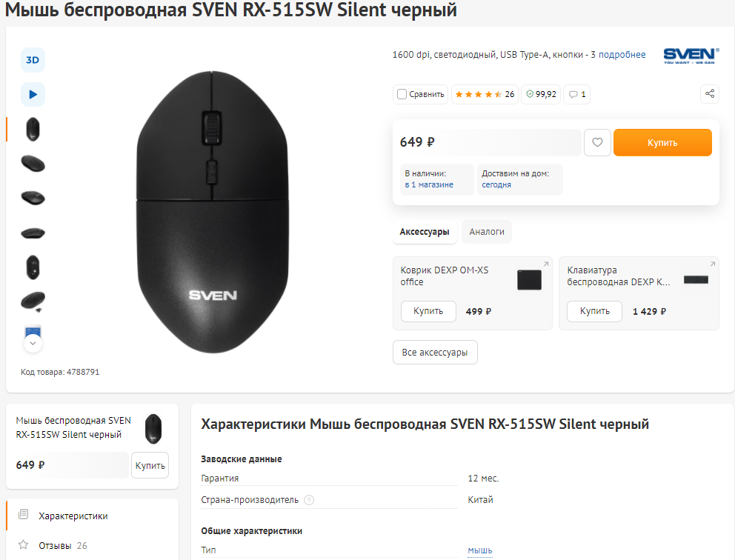This screenshot has height=560, width=735.
Task: Play the product video
Action: click(x=33, y=94)
